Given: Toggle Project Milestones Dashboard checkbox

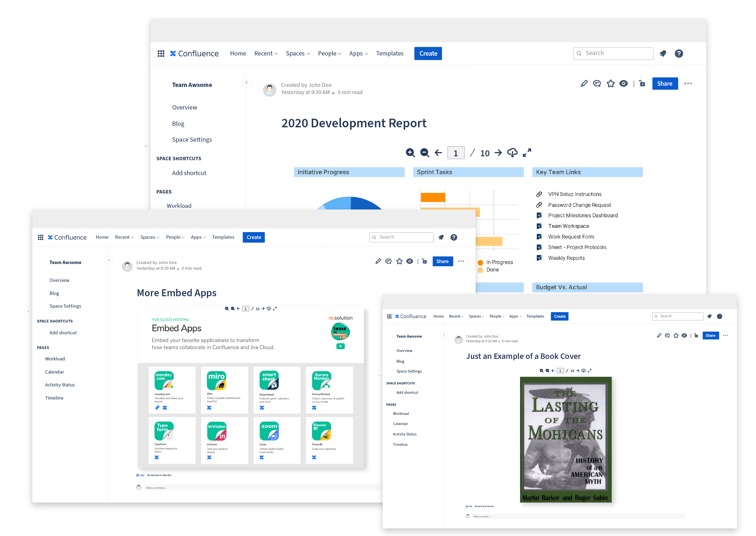Looking at the screenshot, I should (x=539, y=215).
